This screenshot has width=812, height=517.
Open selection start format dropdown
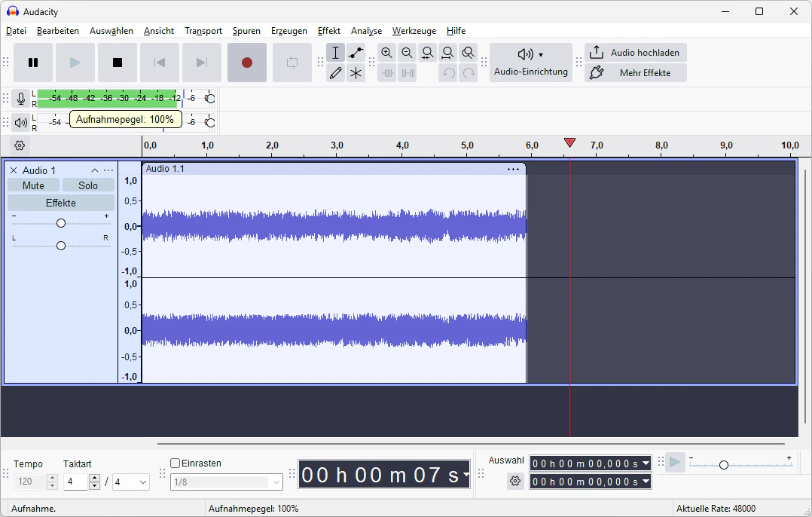(646, 463)
